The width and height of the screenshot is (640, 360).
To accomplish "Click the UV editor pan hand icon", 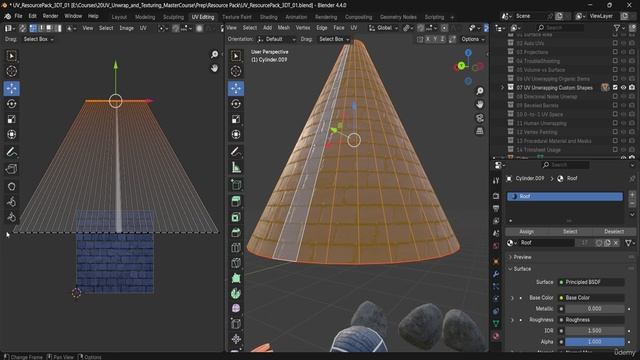I will click(214, 68).
